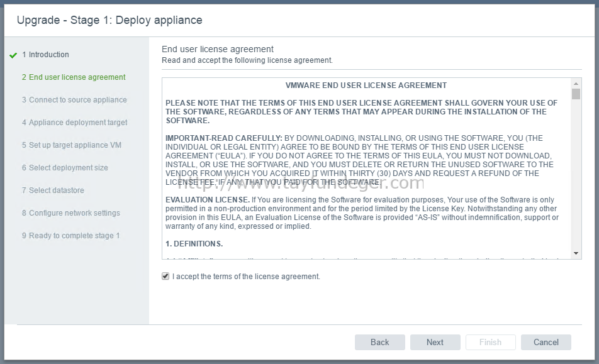Click the EULA scrollbar down arrow
Viewport: 599px width, 364px height.
tap(576, 253)
